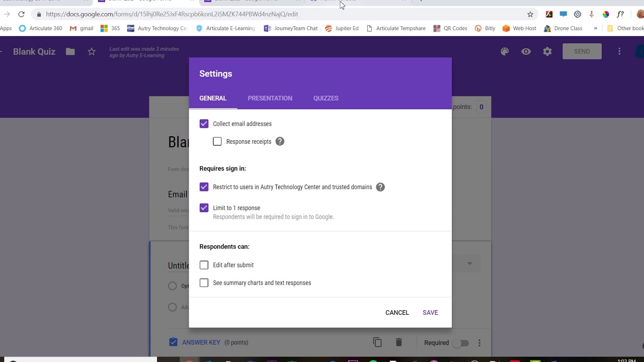Screen dimensions: 644x362
Task: Enable Edit after submit checkbox
Action: click(x=204, y=265)
